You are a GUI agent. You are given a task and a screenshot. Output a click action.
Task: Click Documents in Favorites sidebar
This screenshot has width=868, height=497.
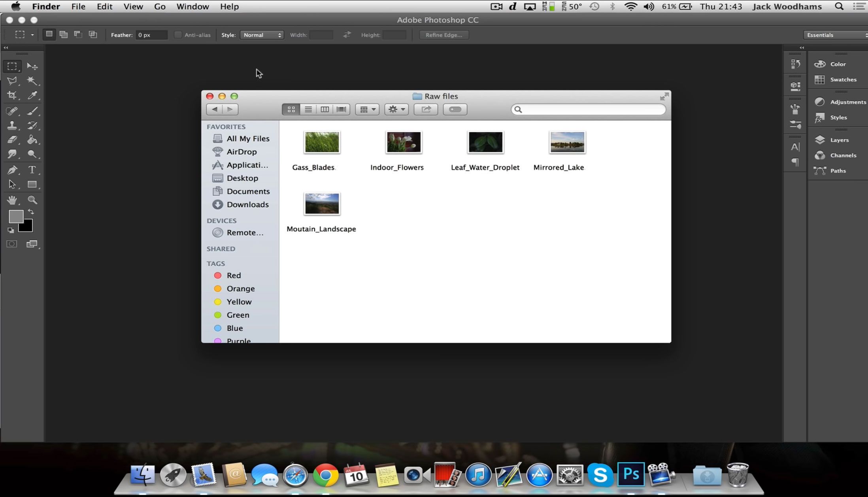coord(248,191)
